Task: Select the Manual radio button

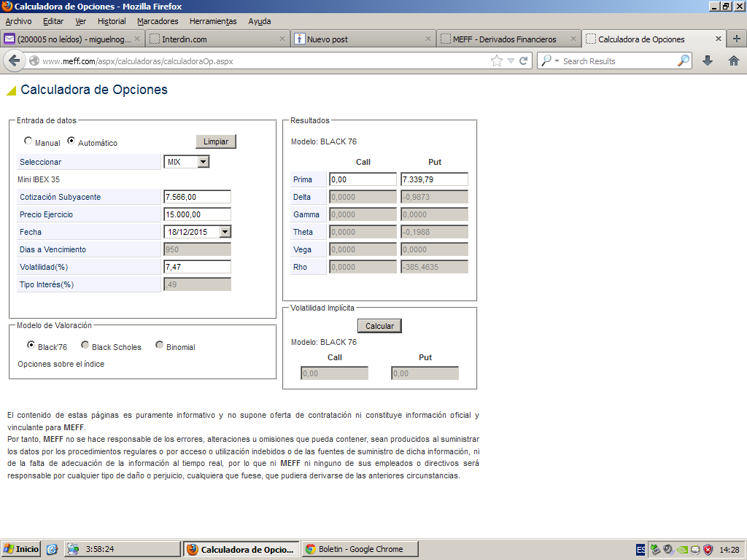Action: pyautogui.click(x=28, y=141)
